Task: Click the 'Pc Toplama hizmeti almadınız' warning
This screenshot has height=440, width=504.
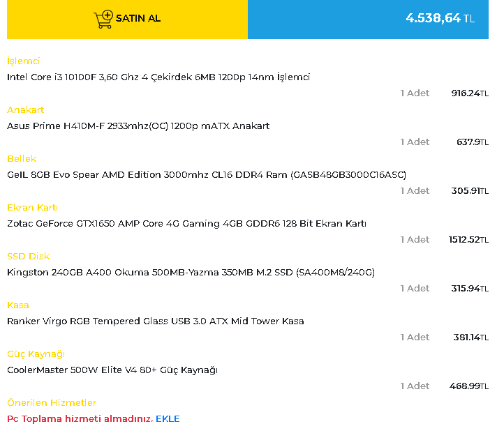Action: pyautogui.click(x=80, y=419)
